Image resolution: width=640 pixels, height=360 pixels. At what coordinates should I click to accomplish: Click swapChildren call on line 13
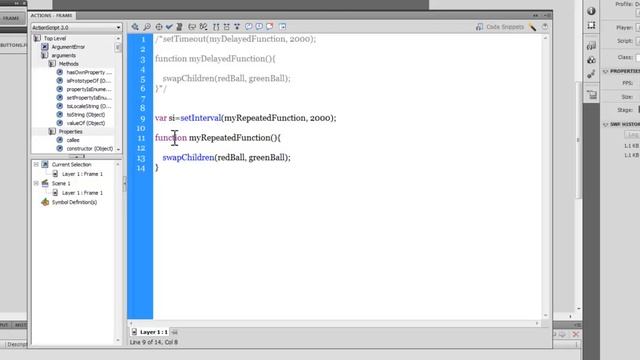tap(188, 158)
